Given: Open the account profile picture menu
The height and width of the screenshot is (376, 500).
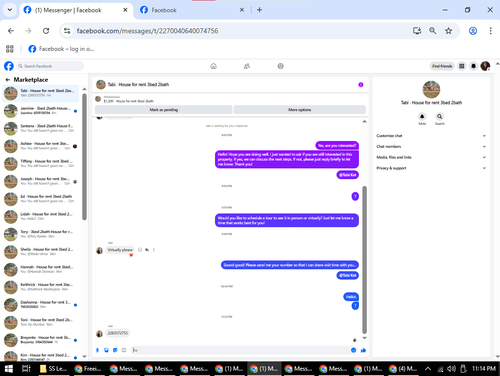Looking at the screenshot, I should (x=485, y=66).
